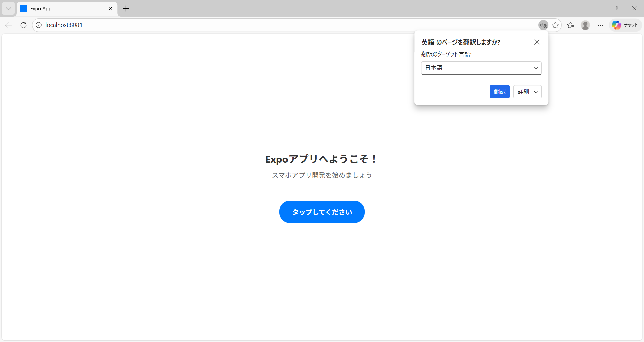Reload the page with refresh icon
This screenshot has height=342, width=644.
click(x=23, y=25)
